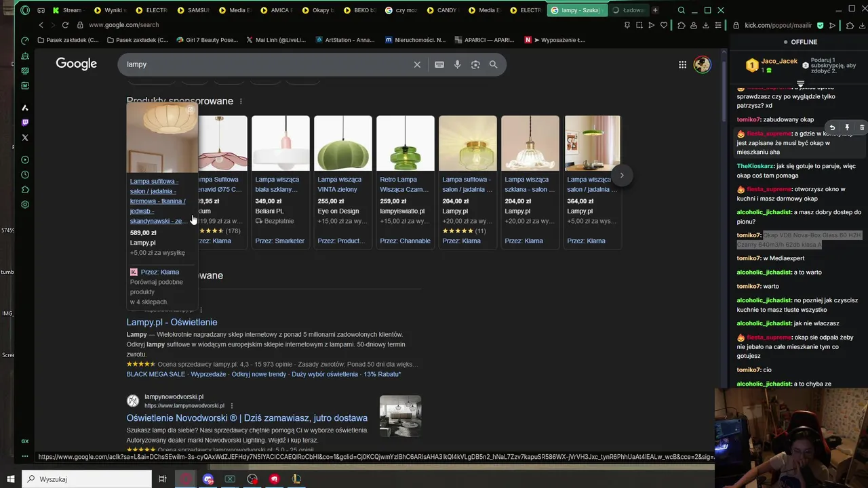This screenshot has width=868, height=488.
Task: Open the 'Odkryj nowe trendy' sitelink
Action: point(259,374)
